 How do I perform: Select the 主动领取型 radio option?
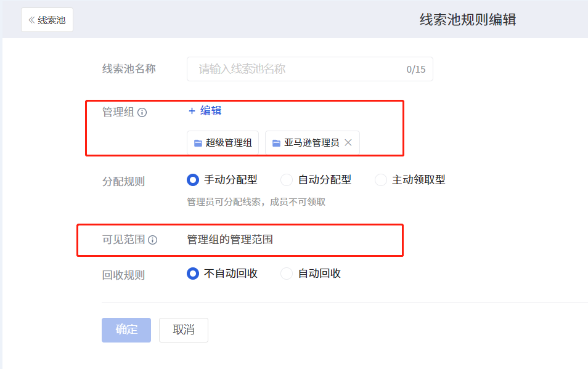[381, 180]
